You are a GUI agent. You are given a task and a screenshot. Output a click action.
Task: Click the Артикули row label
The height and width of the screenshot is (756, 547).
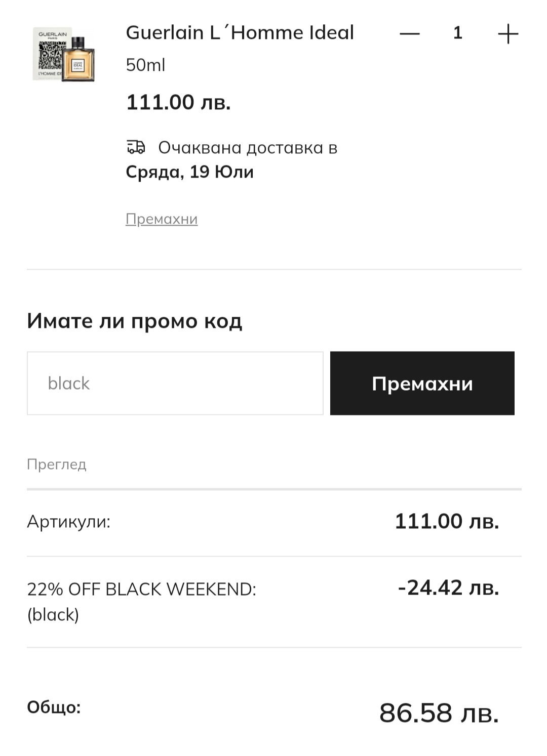pos(69,521)
